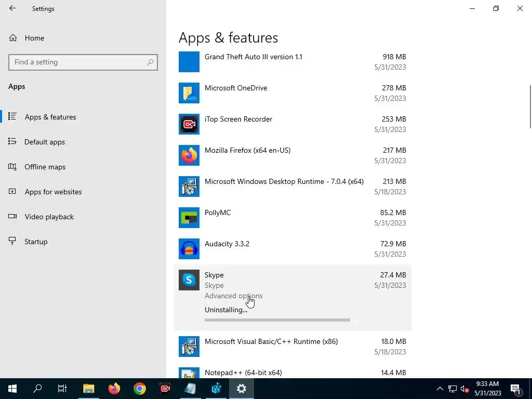This screenshot has width=532, height=399.
Task: Click the Uninstalling... status text
Action: [x=226, y=310]
